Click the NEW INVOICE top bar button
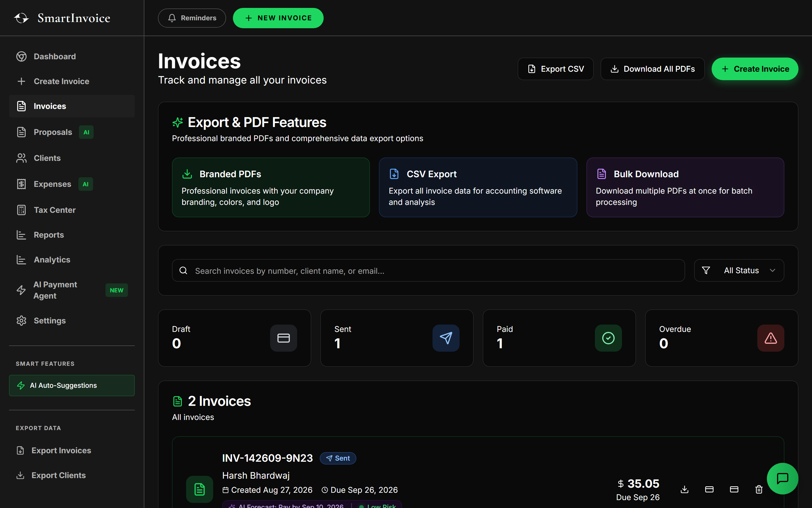Screen dimensions: 812x508 [278, 18]
